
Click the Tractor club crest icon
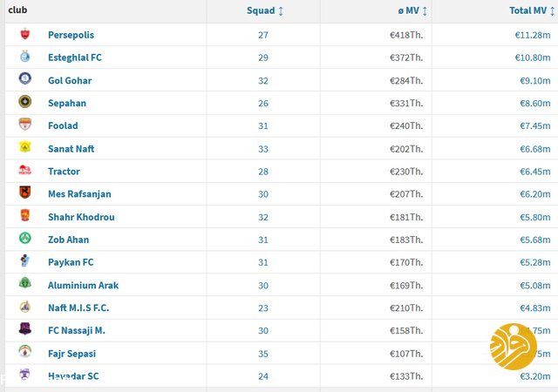pos(24,171)
